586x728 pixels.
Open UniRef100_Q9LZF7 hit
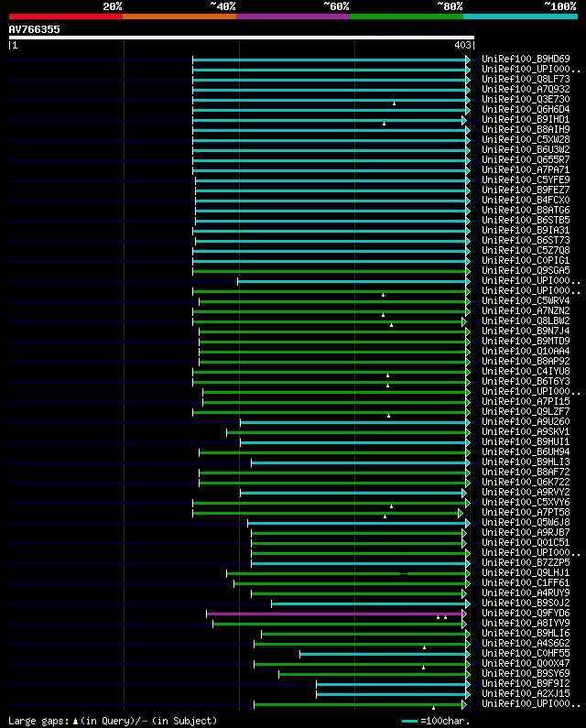tap(526, 411)
